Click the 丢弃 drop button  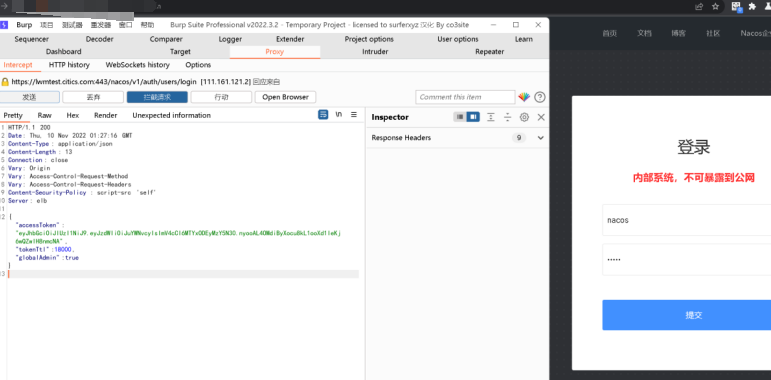coord(93,97)
